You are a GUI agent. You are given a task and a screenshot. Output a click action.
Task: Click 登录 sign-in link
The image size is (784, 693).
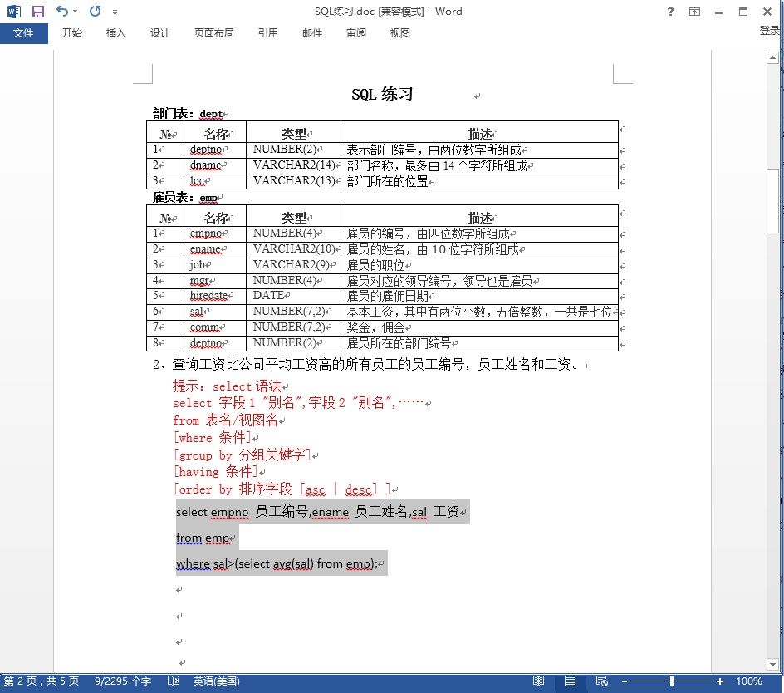pos(770,31)
